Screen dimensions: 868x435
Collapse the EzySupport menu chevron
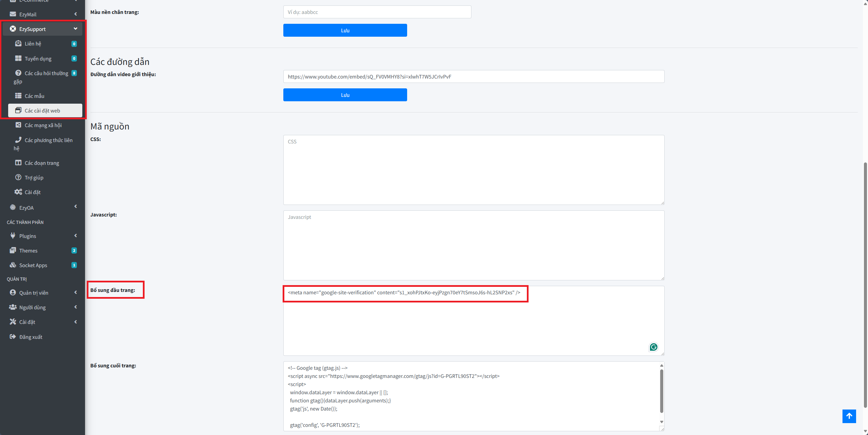tap(76, 29)
